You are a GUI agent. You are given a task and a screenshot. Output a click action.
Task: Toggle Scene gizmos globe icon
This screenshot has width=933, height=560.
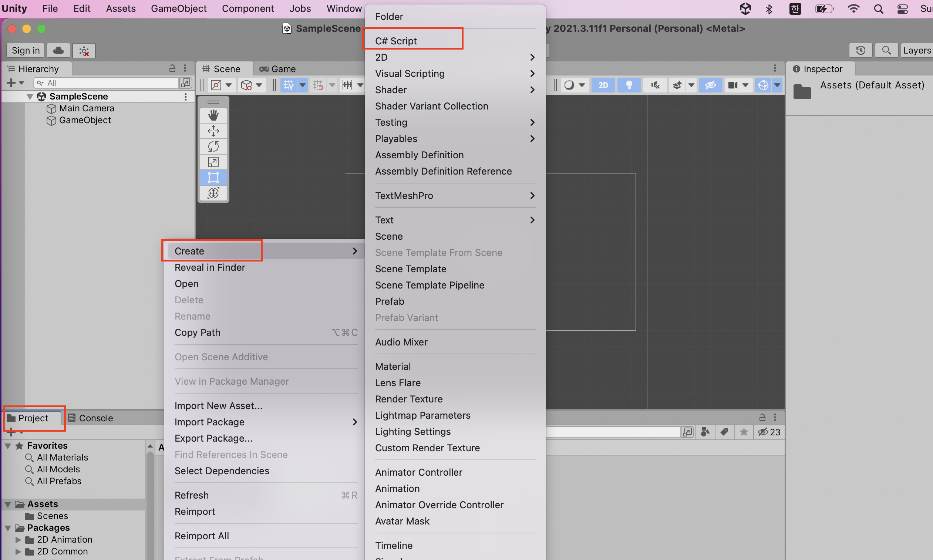763,85
